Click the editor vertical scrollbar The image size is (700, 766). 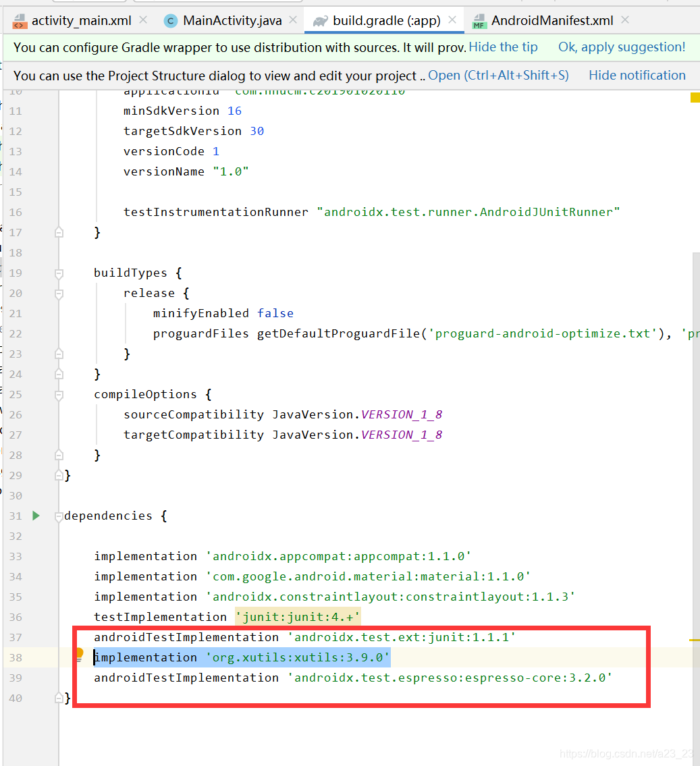click(x=696, y=508)
